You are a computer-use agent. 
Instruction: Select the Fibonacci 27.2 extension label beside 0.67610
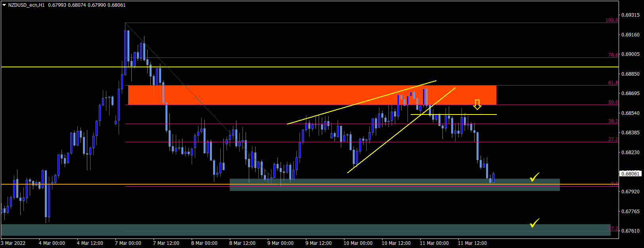tap(613, 229)
